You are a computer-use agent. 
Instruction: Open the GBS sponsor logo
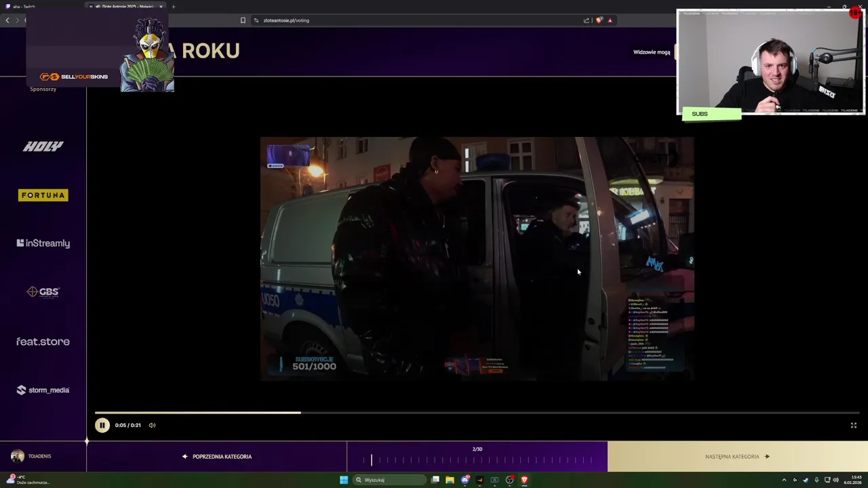(x=43, y=292)
